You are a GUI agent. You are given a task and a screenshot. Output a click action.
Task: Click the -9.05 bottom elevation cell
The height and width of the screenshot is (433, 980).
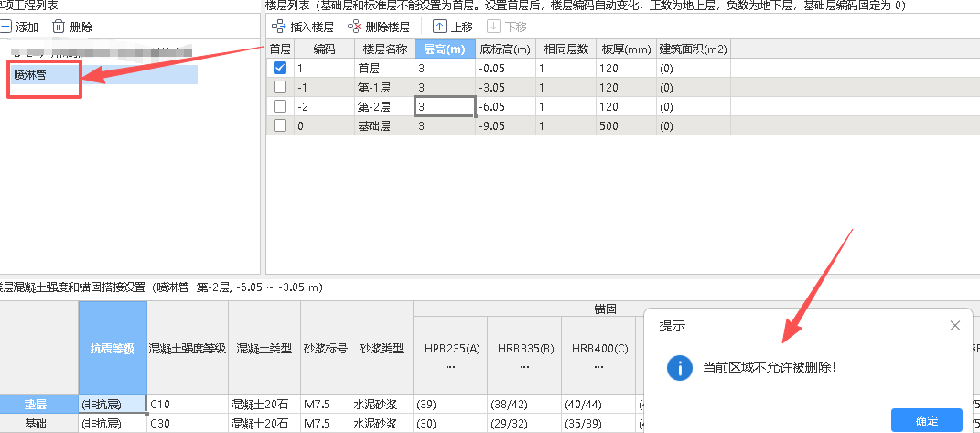click(505, 125)
